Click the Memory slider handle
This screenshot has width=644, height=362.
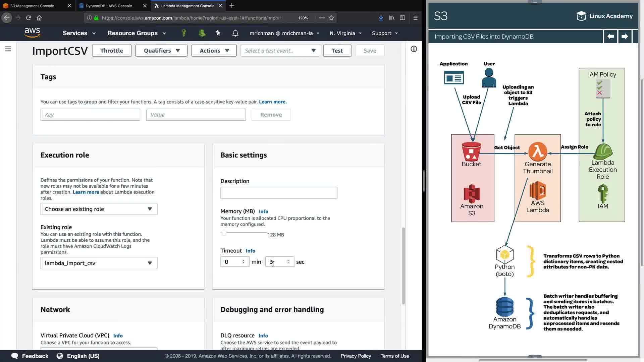click(x=224, y=233)
